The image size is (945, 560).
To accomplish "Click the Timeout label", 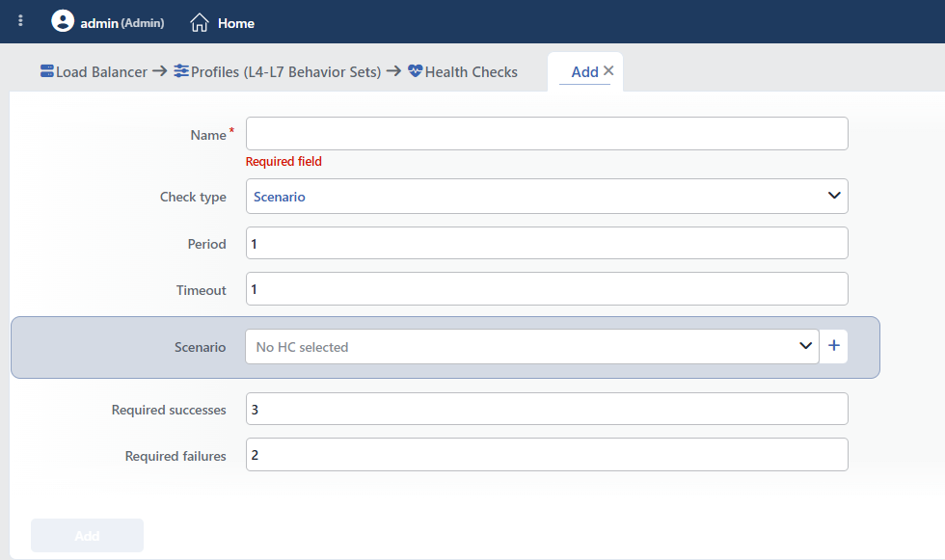I will click(x=201, y=290).
